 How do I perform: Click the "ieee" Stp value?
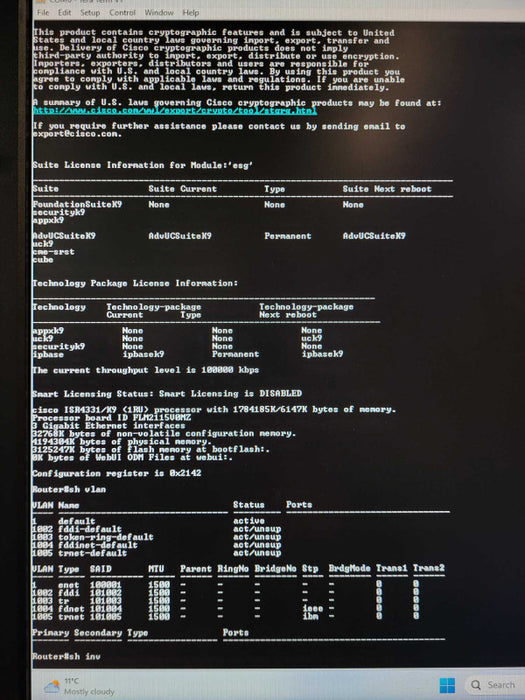pos(312,608)
